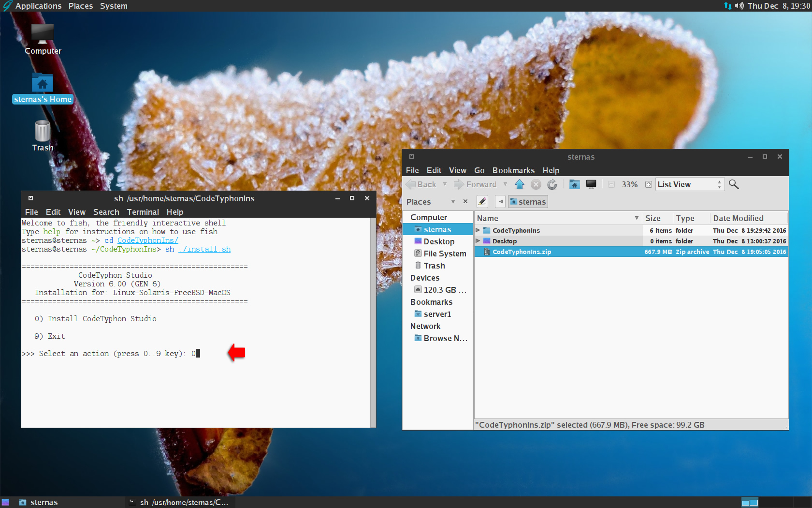The width and height of the screenshot is (812, 508).
Task: Open Search menu in terminal window
Action: (106, 212)
